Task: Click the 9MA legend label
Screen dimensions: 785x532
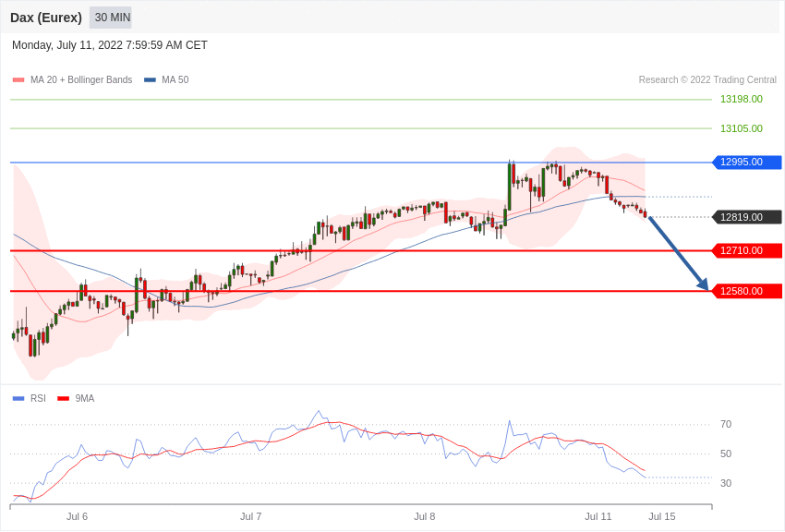Action: coord(85,398)
